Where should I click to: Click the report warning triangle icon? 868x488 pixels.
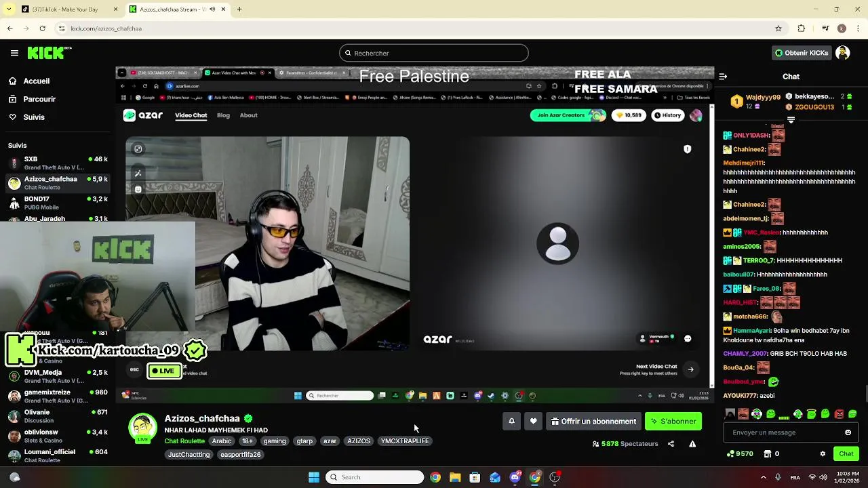click(x=692, y=444)
